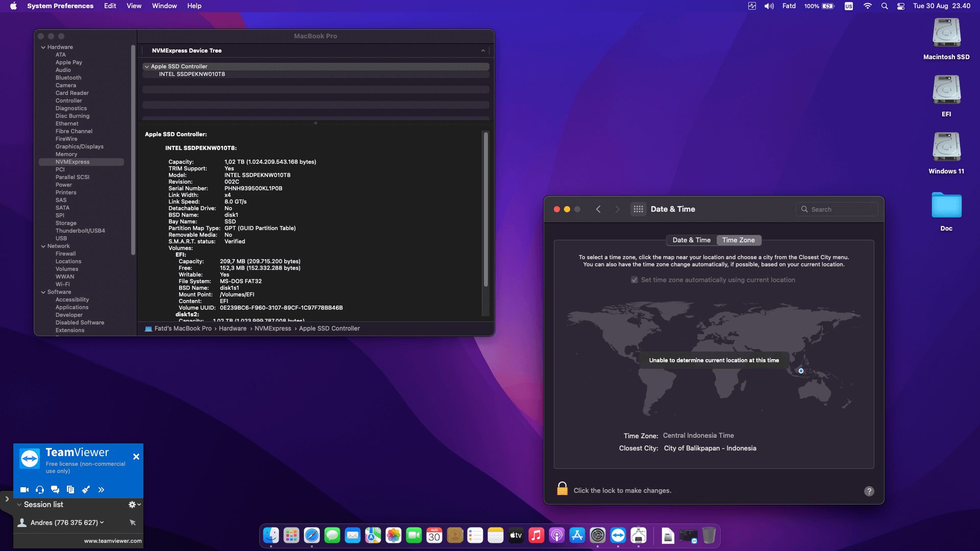Collapse the Hardware tree section
The width and height of the screenshot is (980, 551).
(x=43, y=47)
